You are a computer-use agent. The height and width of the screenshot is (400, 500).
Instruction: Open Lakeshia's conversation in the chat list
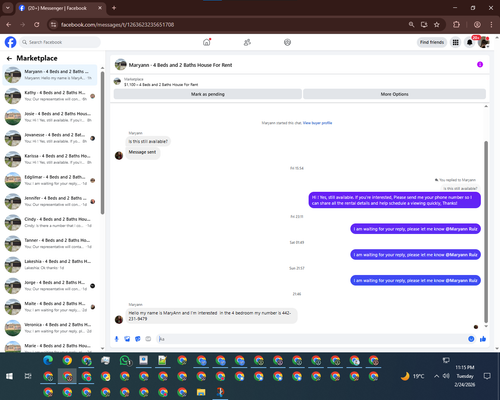50,265
